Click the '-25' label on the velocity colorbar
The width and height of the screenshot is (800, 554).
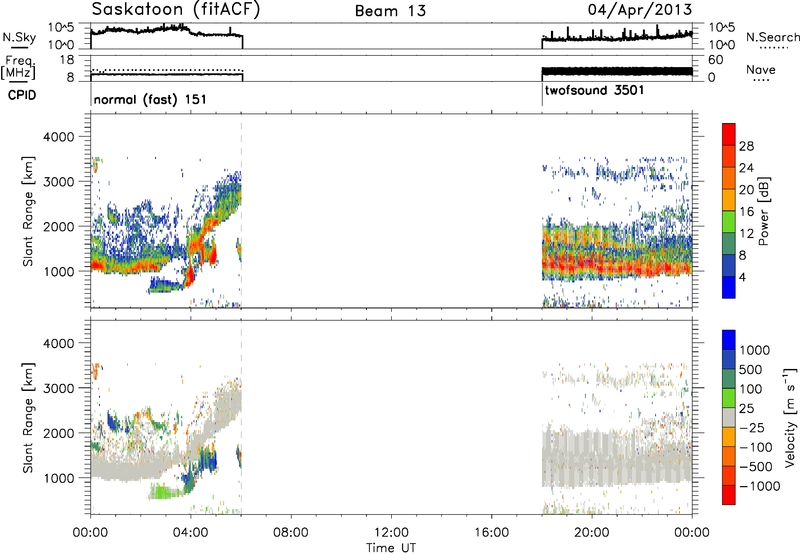click(x=753, y=428)
